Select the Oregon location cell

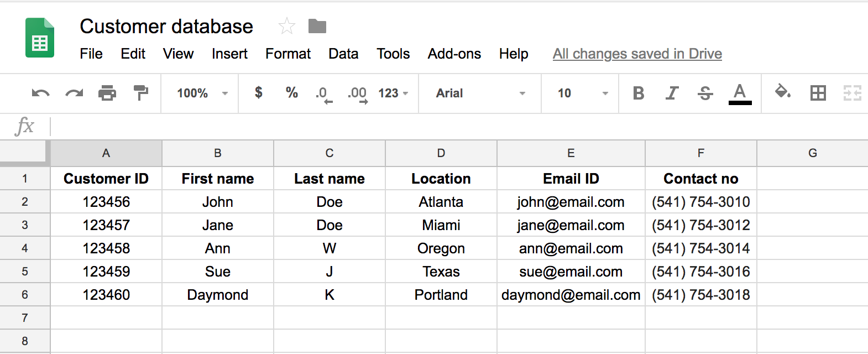click(441, 248)
